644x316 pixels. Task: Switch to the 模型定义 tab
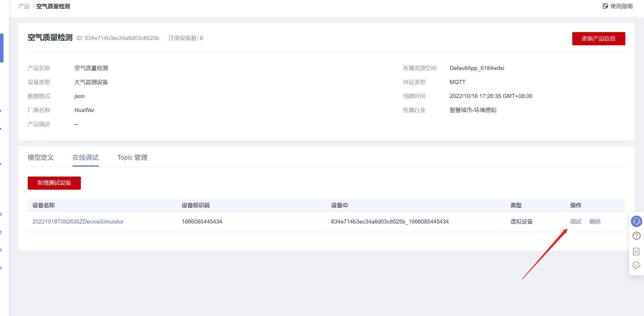pos(41,158)
